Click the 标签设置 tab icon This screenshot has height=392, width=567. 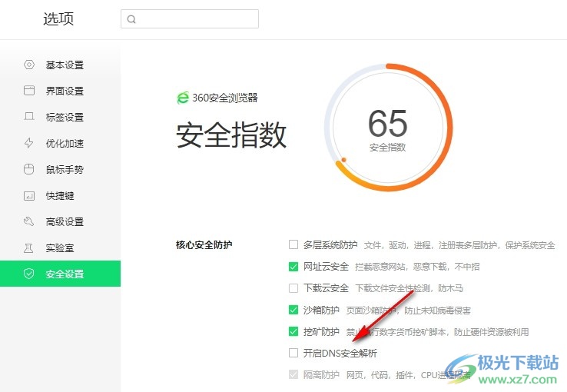(29, 116)
